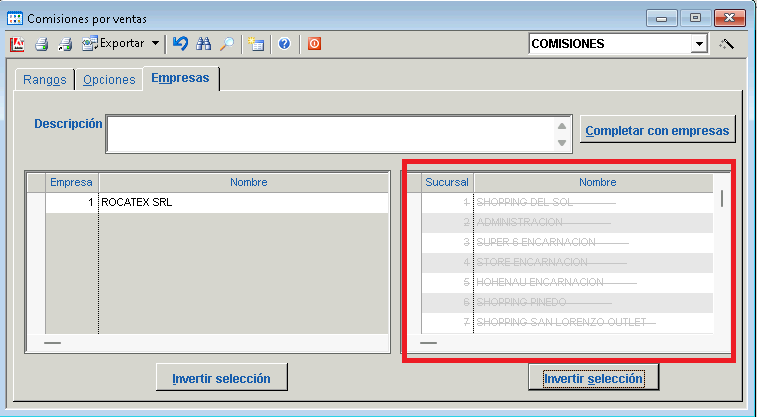Click Invertir selección under the Sucursal list

click(593, 378)
